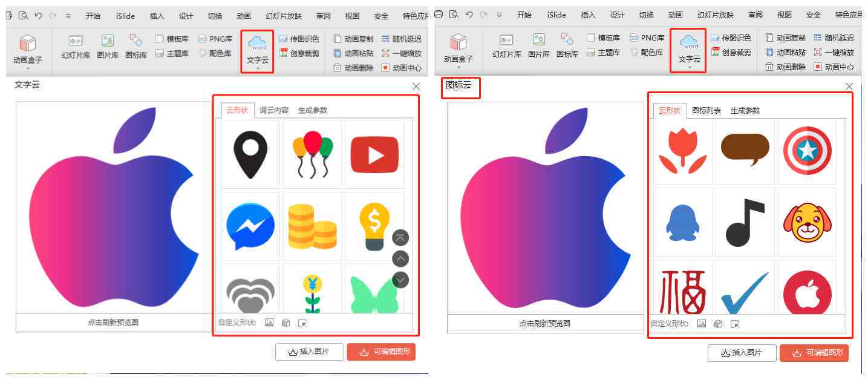Open 动画盒子 above the 文字云 dialog
The image size is (868, 380).
[x=27, y=50]
